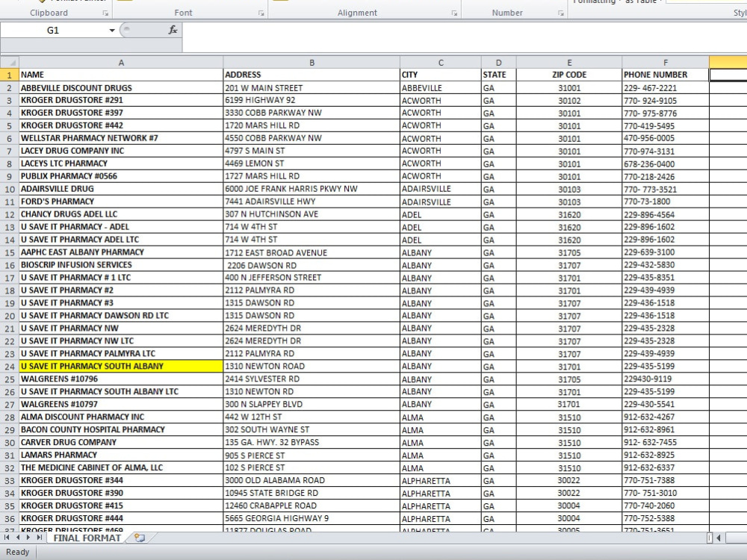Select column D header
The image size is (747, 560).
(498, 63)
